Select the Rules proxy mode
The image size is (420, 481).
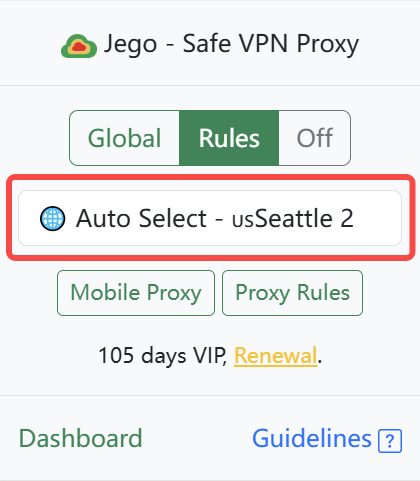tap(229, 138)
